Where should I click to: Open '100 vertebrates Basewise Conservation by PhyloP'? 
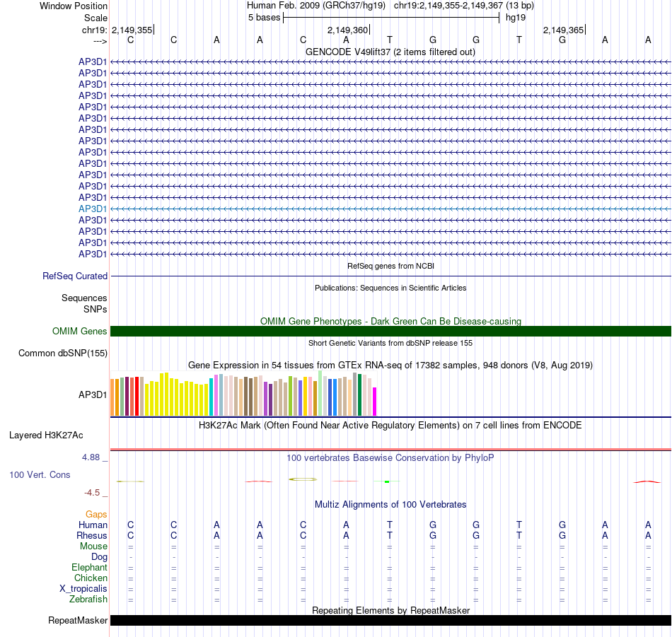coord(390,458)
